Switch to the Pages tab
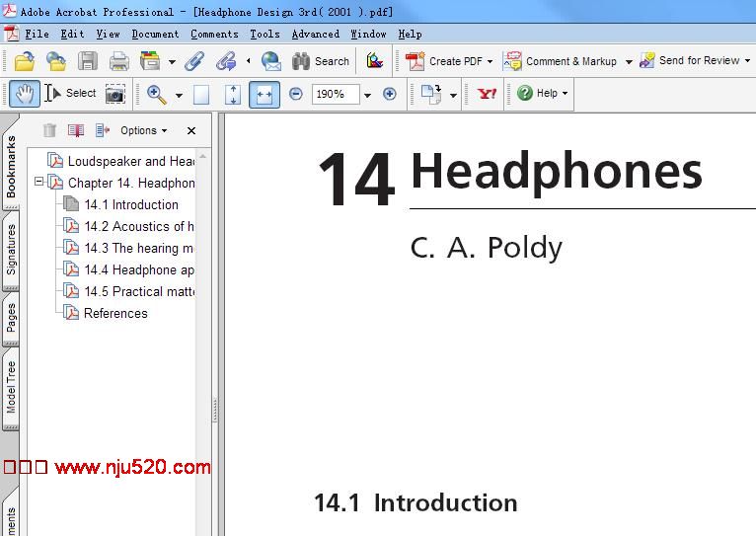 (11, 318)
